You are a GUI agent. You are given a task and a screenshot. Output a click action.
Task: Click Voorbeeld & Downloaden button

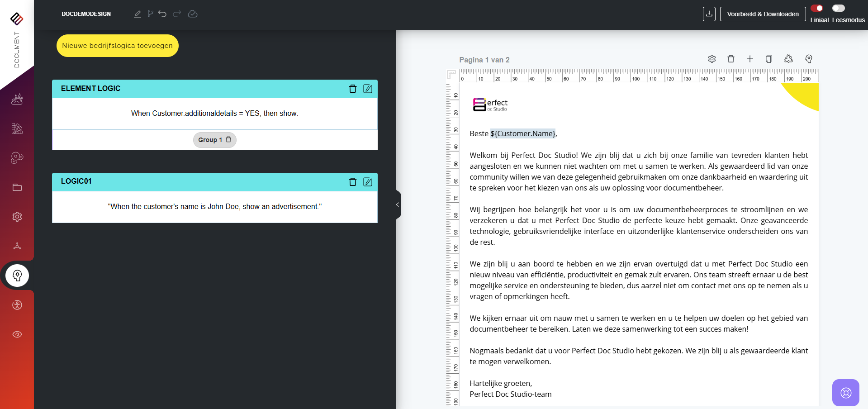coord(763,14)
